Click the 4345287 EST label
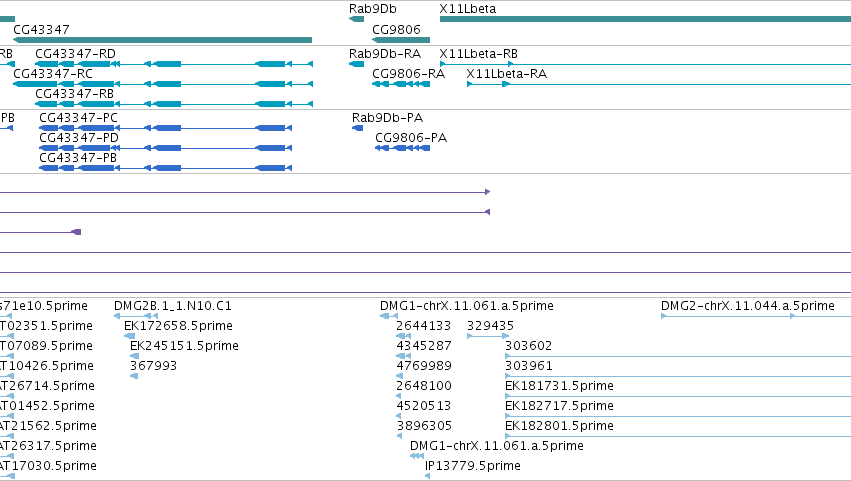Image resolution: width=851 pixels, height=481 pixels. pos(423,346)
